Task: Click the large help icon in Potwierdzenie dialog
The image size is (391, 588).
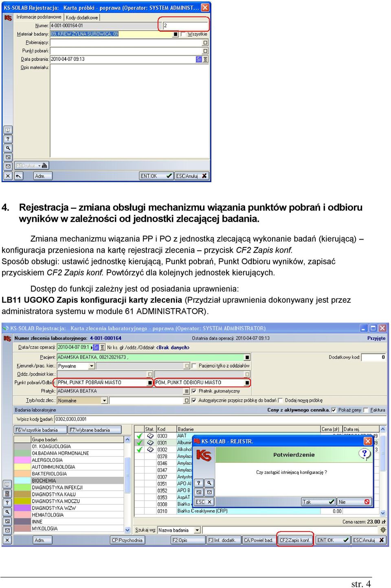Action: click(365, 454)
